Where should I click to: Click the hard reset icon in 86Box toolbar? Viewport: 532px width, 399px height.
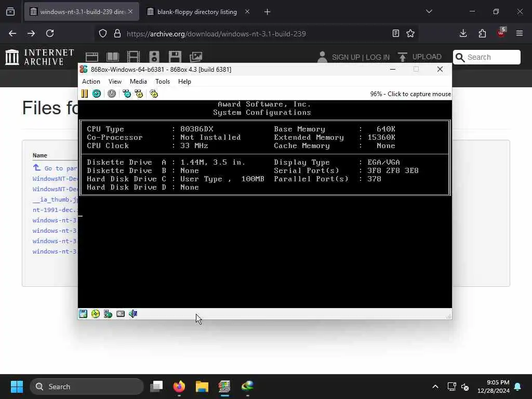pyautogui.click(x=97, y=94)
